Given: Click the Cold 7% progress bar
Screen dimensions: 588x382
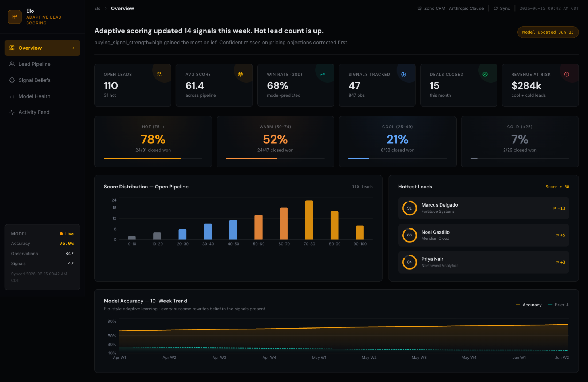Looking at the screenshot, I should pos(520,159).
